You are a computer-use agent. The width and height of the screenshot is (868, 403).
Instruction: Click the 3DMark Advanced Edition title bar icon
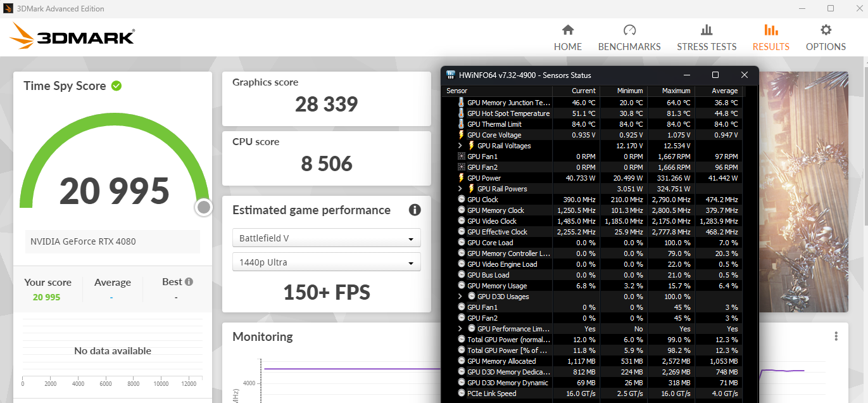click(8, 9)
